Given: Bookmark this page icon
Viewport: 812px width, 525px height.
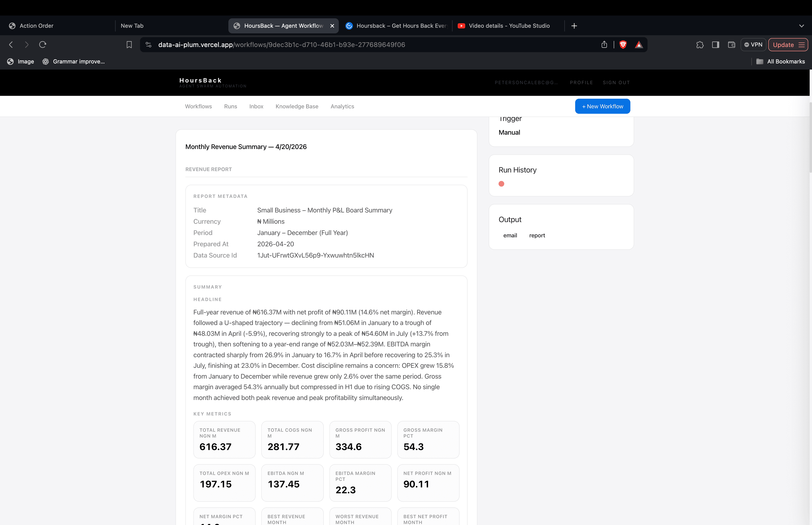Looking at the screenshot, I should click(x=129, y=45).
